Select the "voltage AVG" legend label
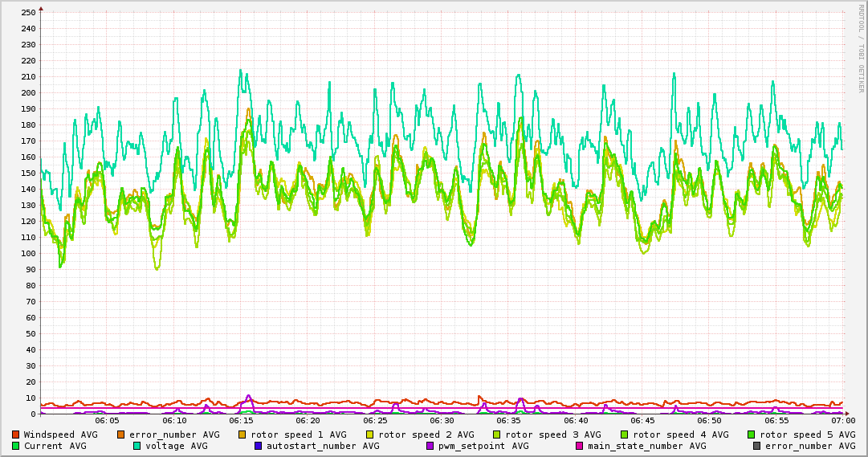 pos(177,446)
